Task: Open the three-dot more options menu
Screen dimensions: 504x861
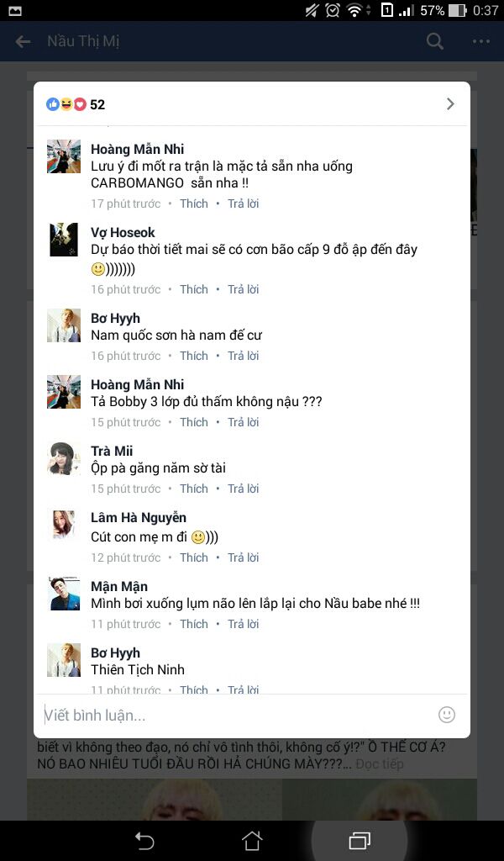Action: (x=481, y=41)
